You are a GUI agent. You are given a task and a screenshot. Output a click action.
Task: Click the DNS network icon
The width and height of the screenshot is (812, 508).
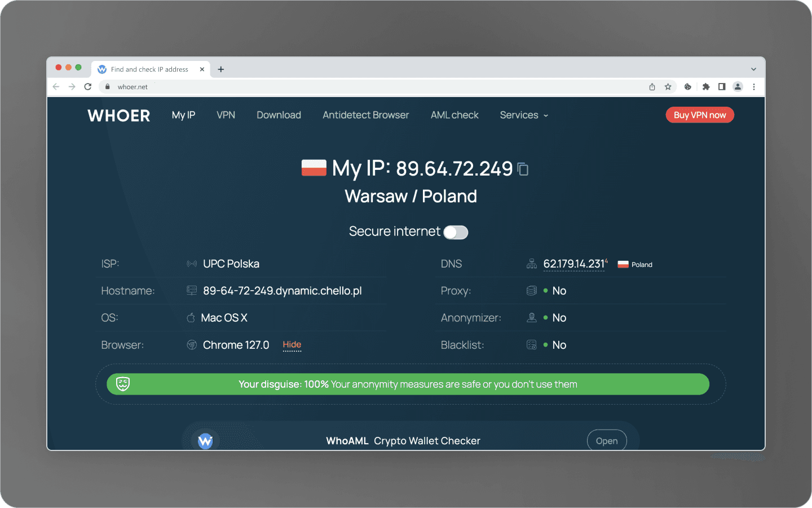click(x=532, y=264)
